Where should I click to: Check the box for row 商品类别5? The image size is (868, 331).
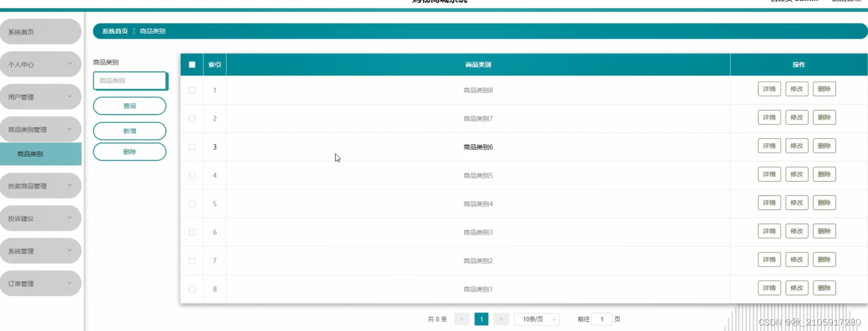click(192, 176)
